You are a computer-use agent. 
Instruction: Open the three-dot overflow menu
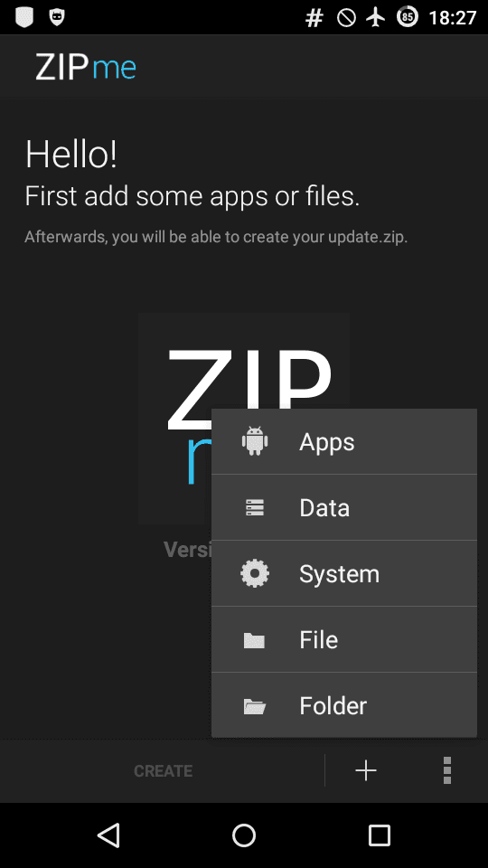pos(447,770)
